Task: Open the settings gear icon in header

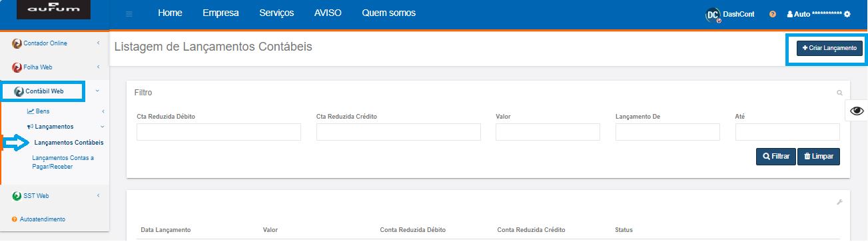Action: (847, 14)
